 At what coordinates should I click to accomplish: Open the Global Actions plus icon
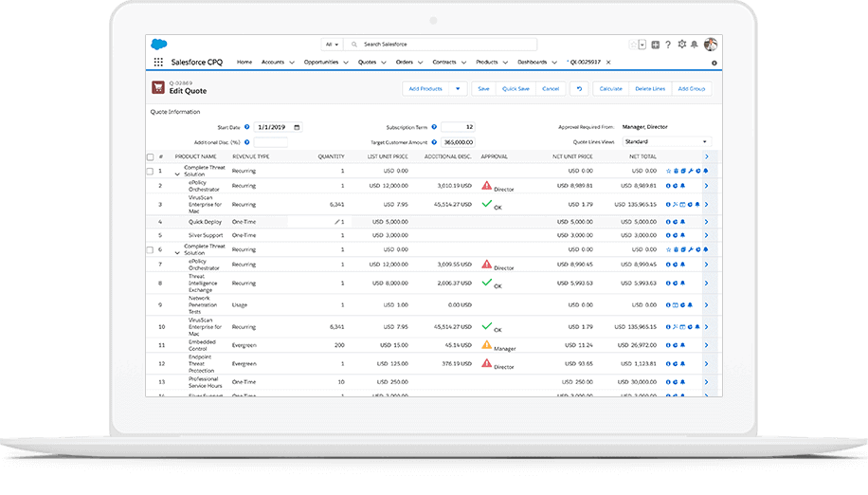tap(656, 45)
